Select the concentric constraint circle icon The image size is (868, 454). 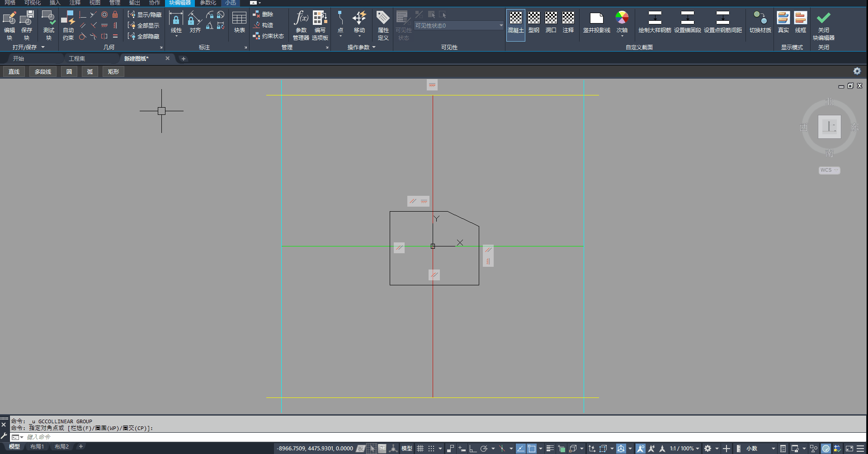tap(104, 14)
